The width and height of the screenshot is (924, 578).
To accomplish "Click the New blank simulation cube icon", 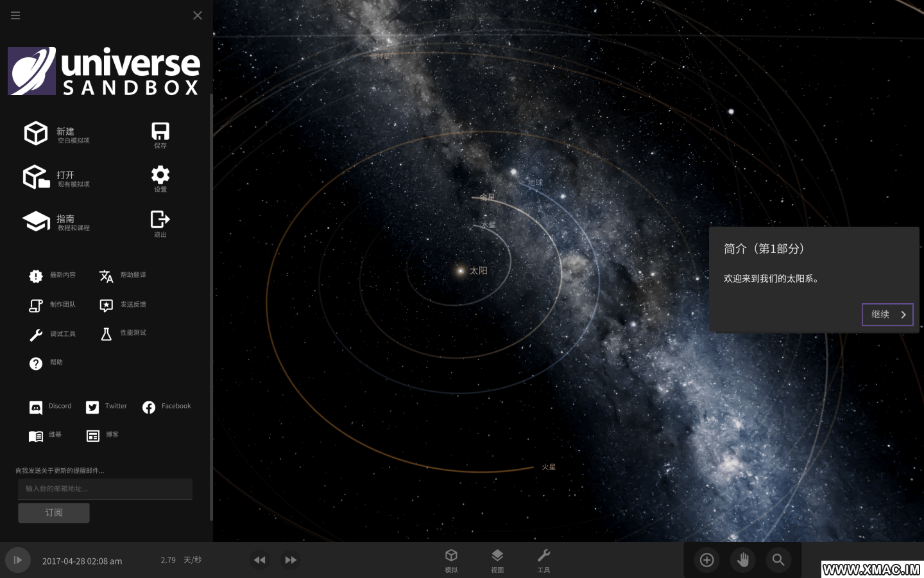I will click(36, 134).
